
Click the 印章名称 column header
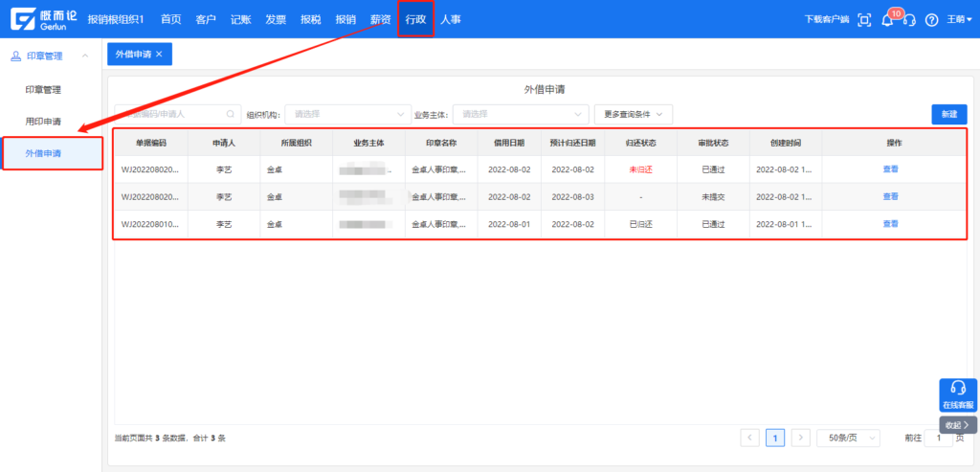(x=441, y=144)
